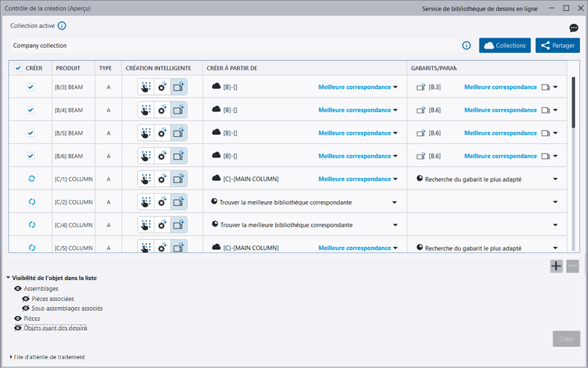Click the info icon beside Collection active
This screenshot has height=368, width=588.
62,26
